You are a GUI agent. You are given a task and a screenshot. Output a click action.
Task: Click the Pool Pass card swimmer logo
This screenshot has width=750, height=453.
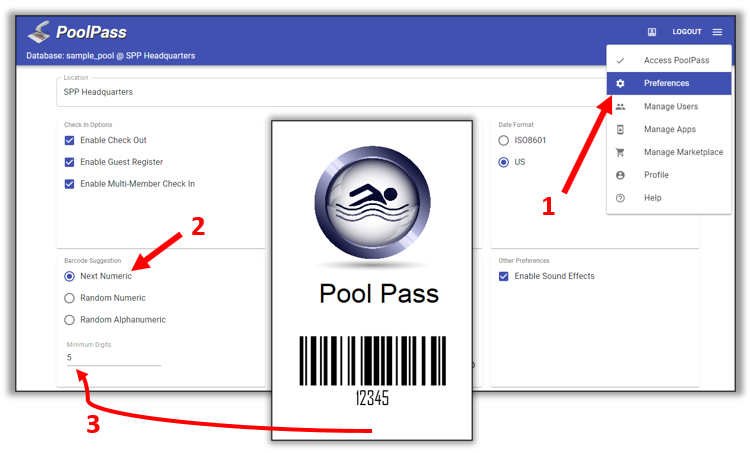pyautogui.click(x=372, y=203)
